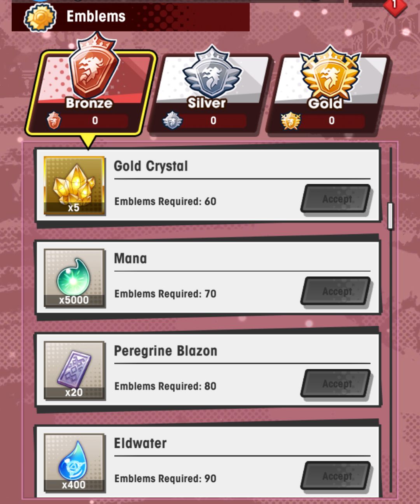Select the Gold Crystal reward row
420x504 pixels.
208,186
